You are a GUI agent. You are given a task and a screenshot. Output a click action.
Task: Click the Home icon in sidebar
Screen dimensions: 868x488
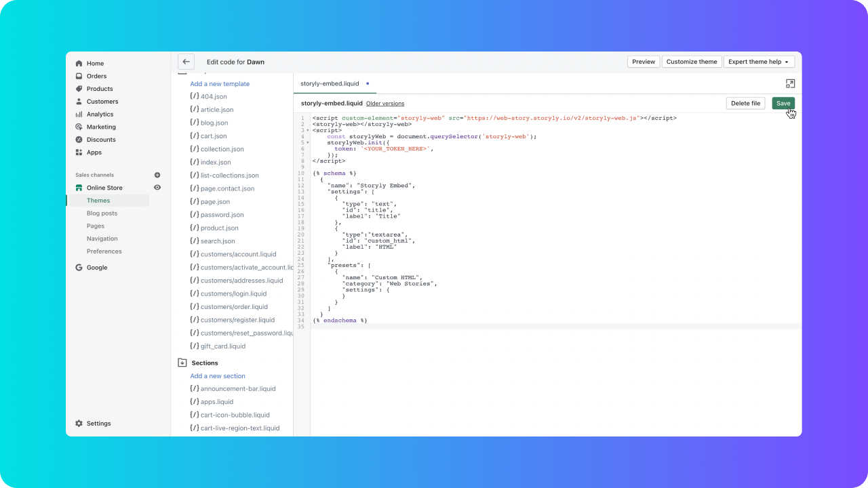[79, 63]
